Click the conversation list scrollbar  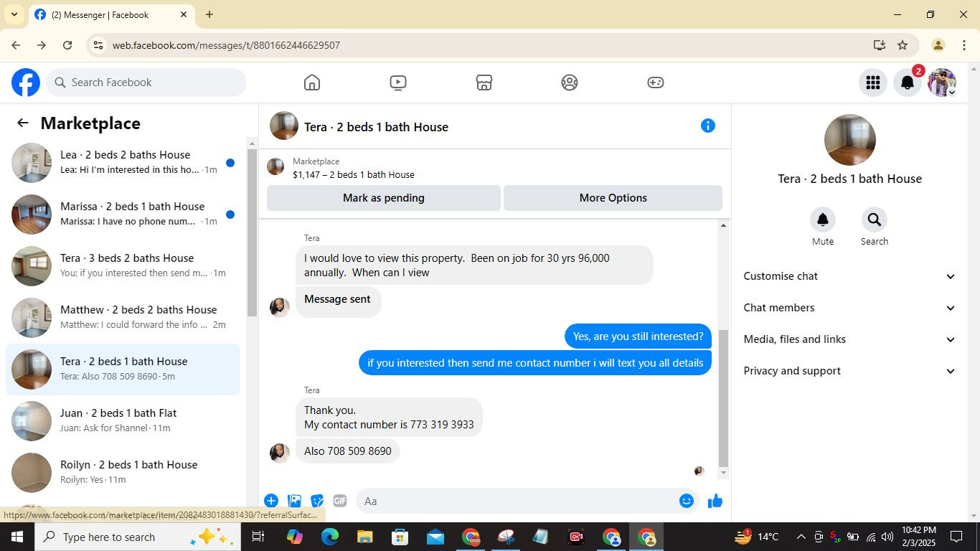[252, 232]
